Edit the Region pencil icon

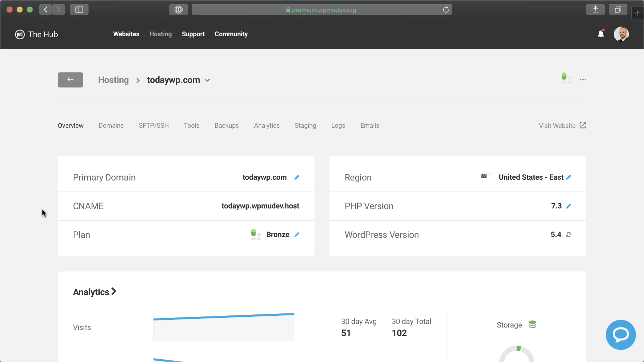[569, 177]
